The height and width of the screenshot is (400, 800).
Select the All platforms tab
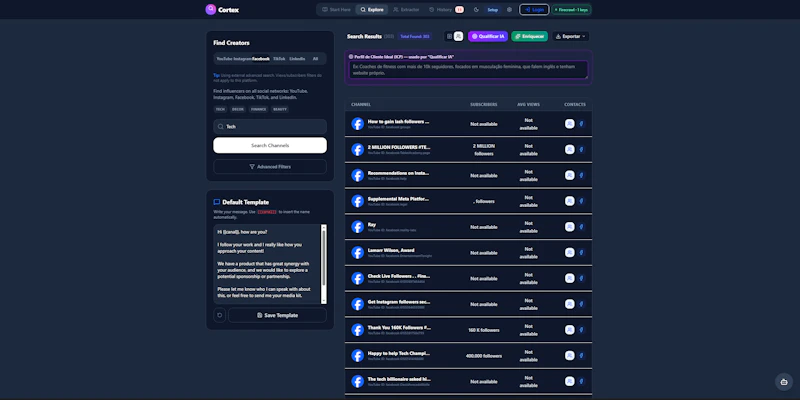[315, 59]
